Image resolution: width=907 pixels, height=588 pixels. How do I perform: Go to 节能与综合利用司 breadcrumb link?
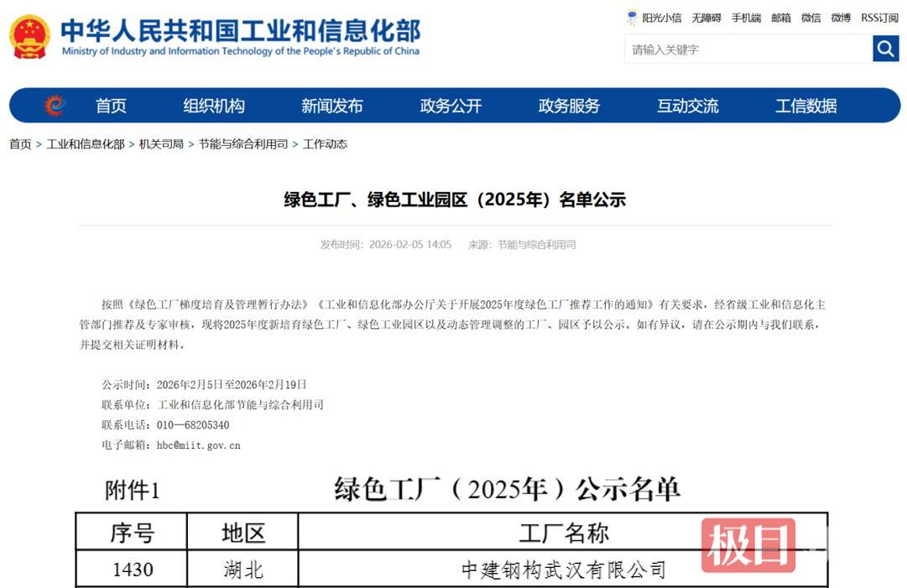click(x=243, y=144)
